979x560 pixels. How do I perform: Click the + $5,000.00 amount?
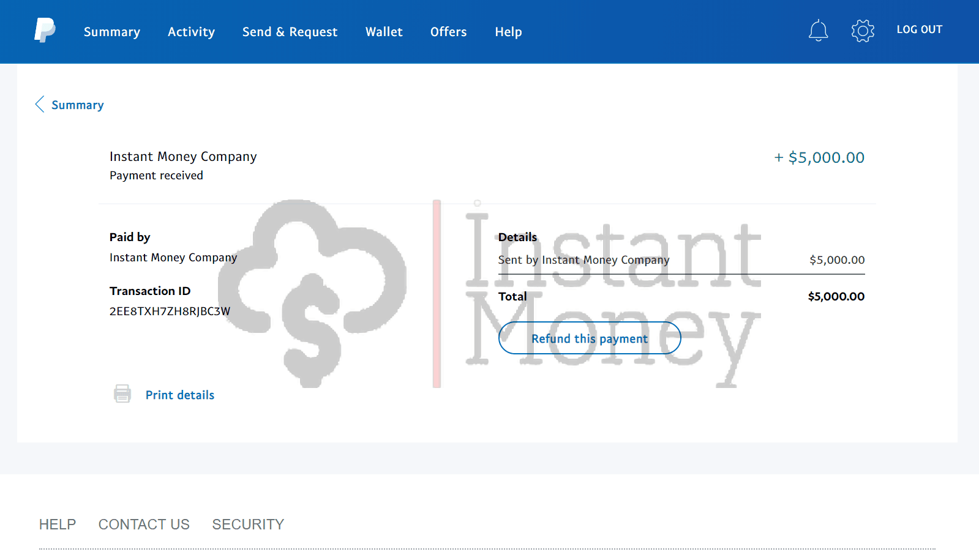click(x=819, y=158)
